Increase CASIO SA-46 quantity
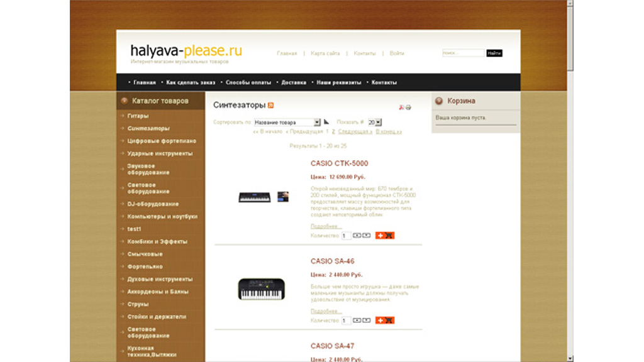 click(357, 320)
